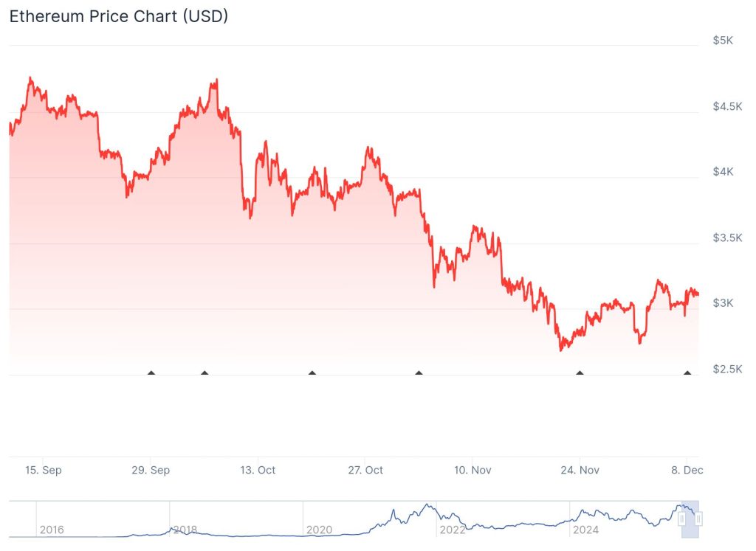Screen dimensions: 756x551
Task: Grab the right range handle in navigator
Action: pyautogui.click(x=698, y=519)
